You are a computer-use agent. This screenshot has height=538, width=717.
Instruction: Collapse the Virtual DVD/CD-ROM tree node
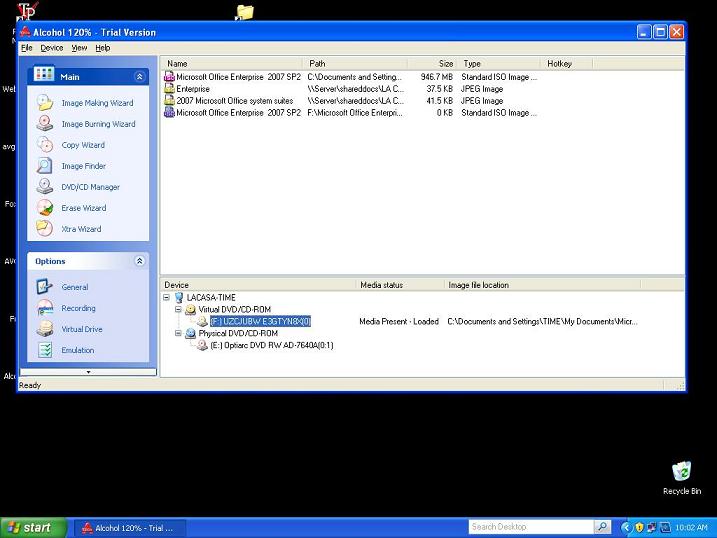point(178,309)
